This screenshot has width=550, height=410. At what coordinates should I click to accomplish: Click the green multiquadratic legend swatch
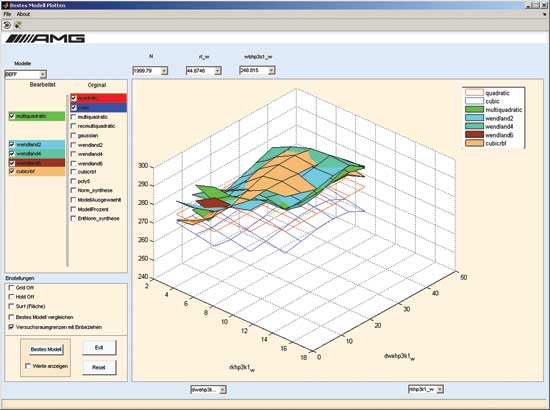[474, 110]
